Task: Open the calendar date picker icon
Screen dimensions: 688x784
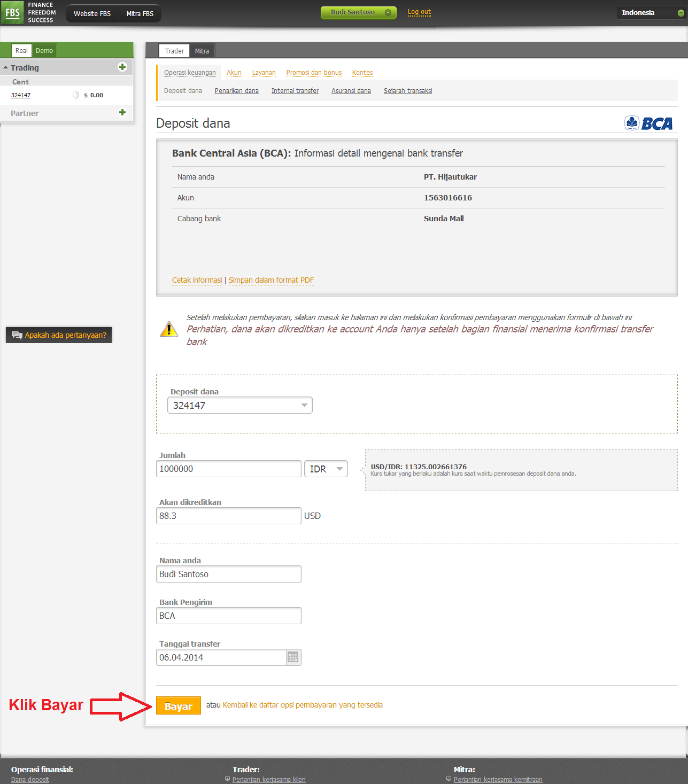Action: 293,657
